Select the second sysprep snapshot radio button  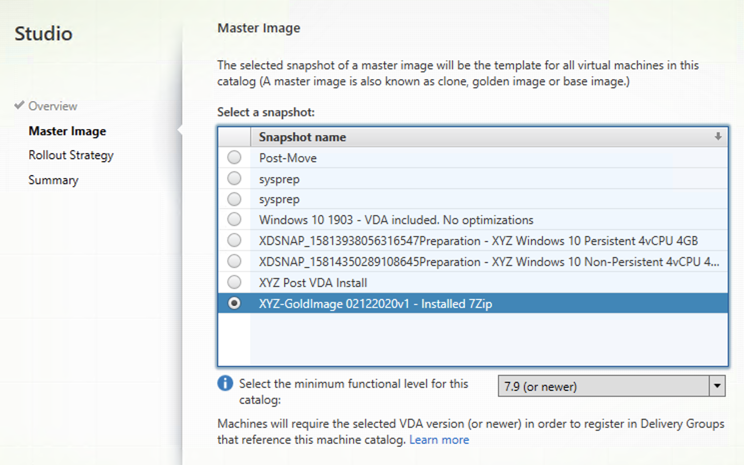click(x=234, y=199)
